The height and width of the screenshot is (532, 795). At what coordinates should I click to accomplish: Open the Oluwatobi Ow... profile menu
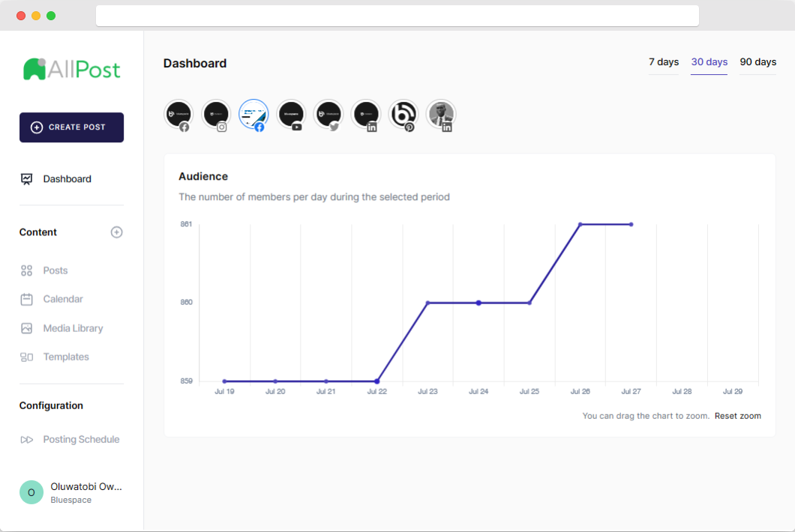[71, 492]
